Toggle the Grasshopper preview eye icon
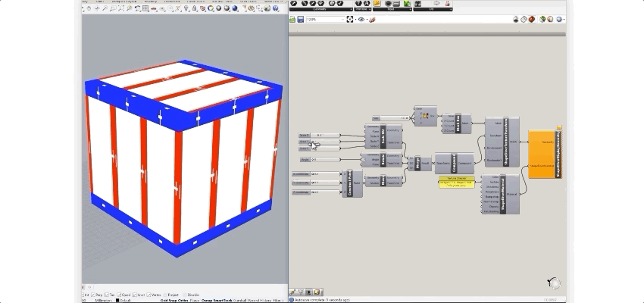644x303 pixels. coord(361,19)
